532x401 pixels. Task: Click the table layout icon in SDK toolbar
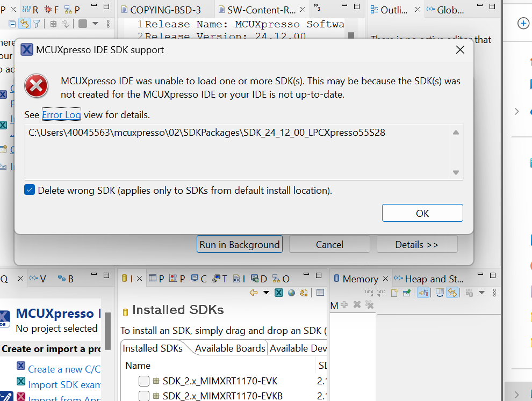point(320,293)
